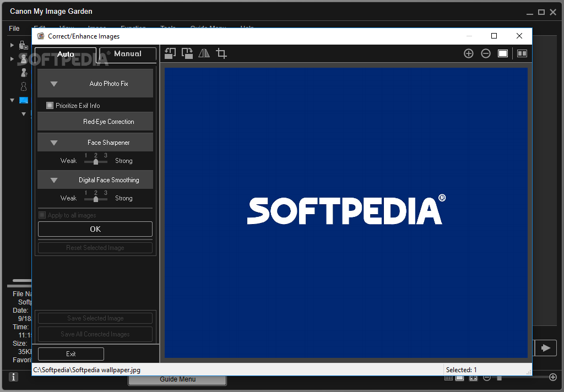This screenshot has height=392, width=564.
Task: Click the file path in status bar
Action: pyautogui.click(x=86, y=370)
